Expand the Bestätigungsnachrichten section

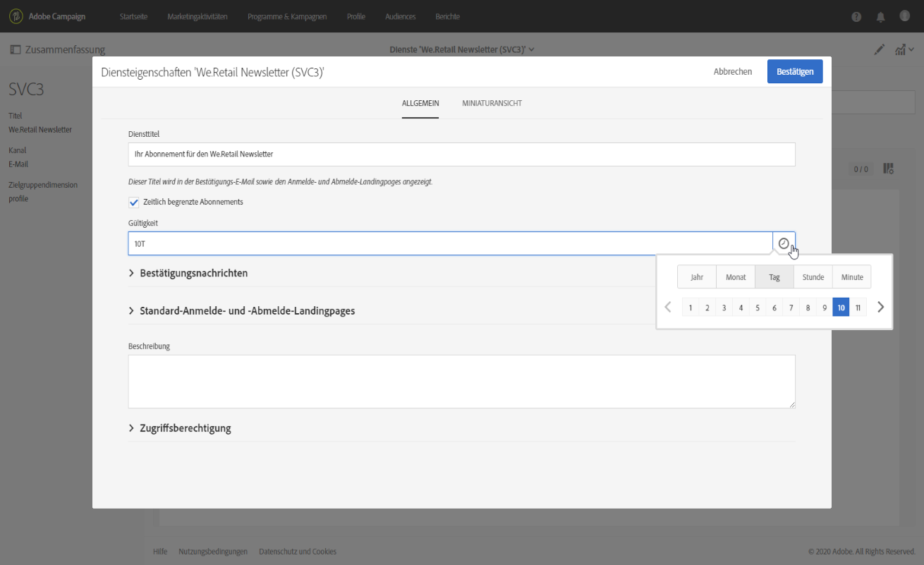[x=188, y=273]
